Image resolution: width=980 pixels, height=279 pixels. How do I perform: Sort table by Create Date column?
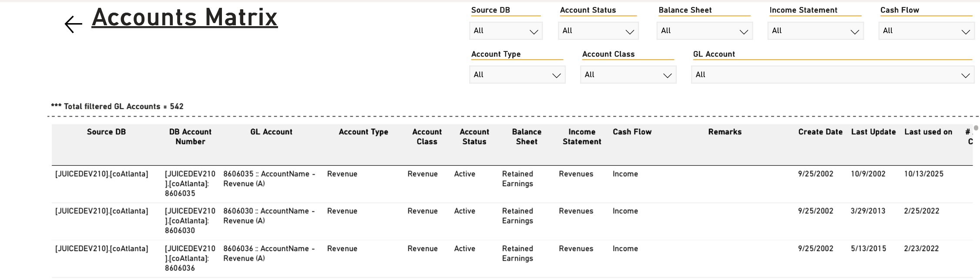[820, 132]
